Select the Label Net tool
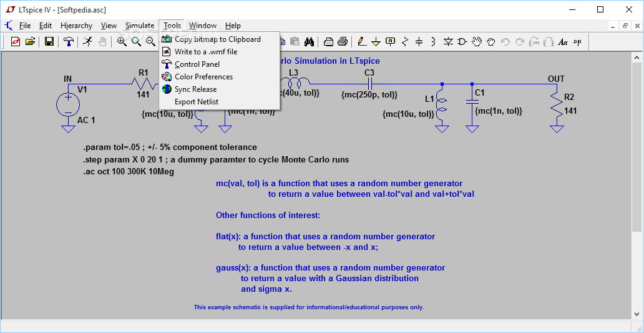The width and height of the screenshot is (644, 333). [390, 41]
